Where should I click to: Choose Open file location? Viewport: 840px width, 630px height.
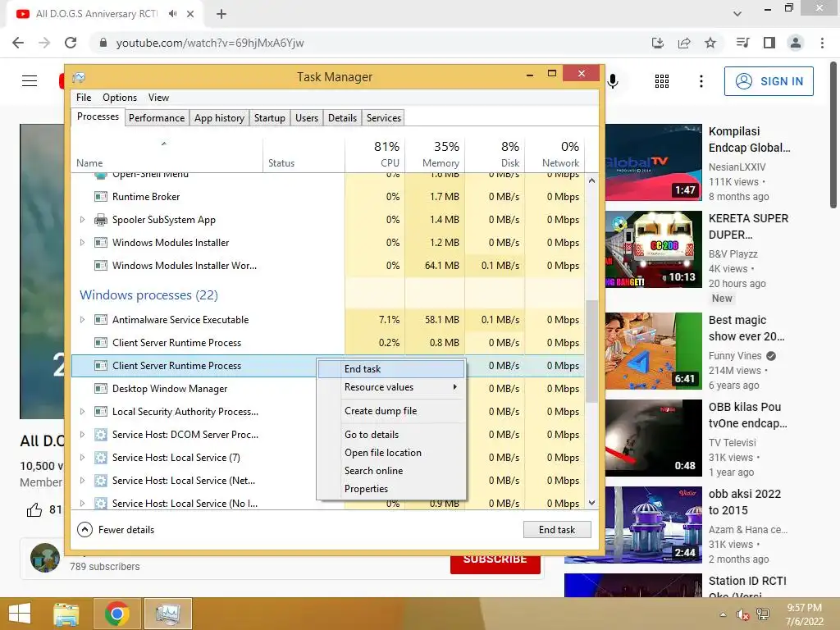(391, 453)
